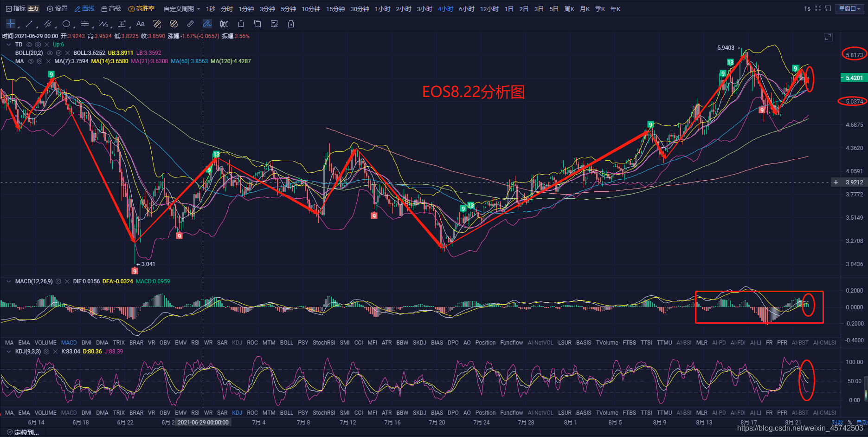
Task: Close the KDJ indicator panel
Action: coord(55,352)
